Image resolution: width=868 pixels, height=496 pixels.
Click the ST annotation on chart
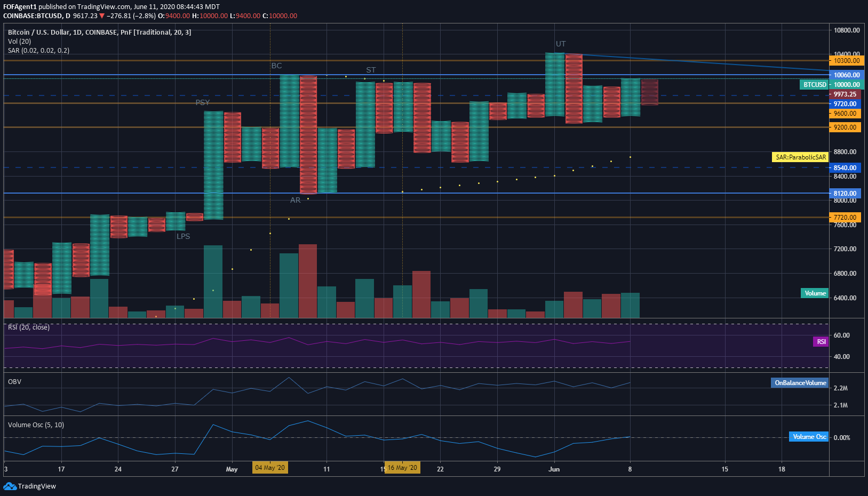371,70
